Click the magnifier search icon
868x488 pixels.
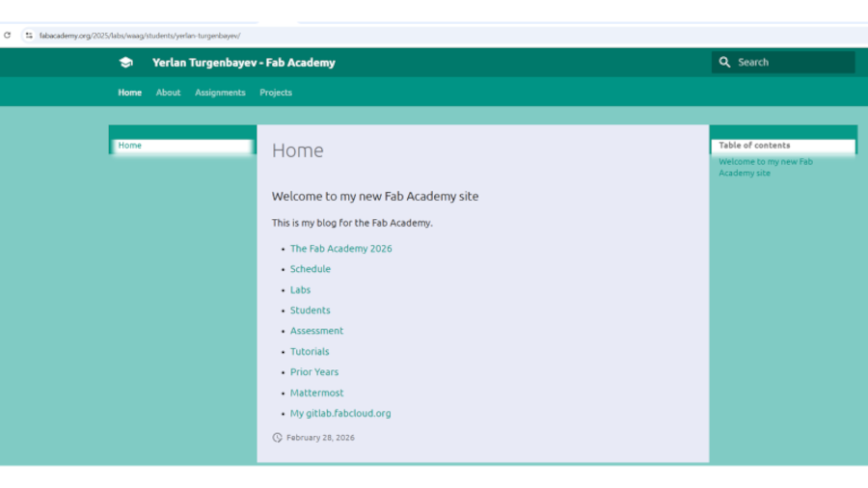pyautogui.click(x=724, y=62)
